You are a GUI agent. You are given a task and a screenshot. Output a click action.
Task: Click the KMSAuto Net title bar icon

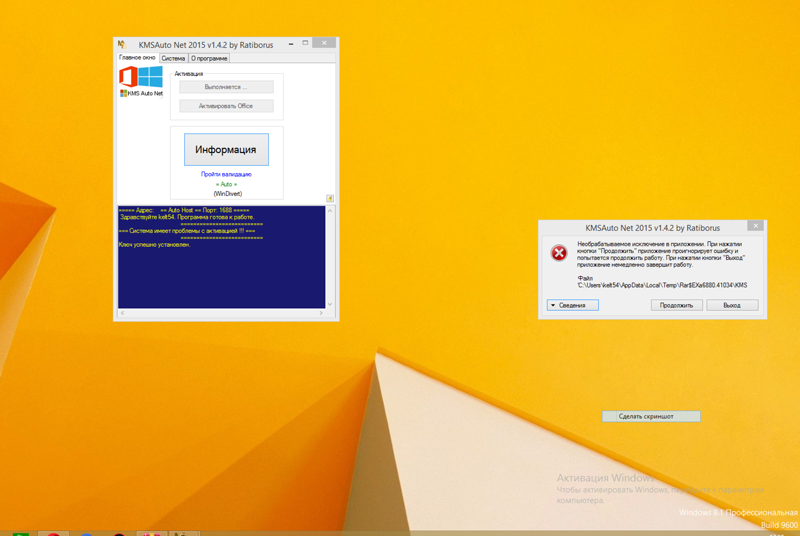(x=122, y=44)
